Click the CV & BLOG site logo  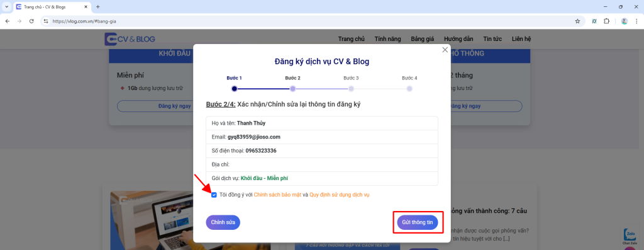130,38
